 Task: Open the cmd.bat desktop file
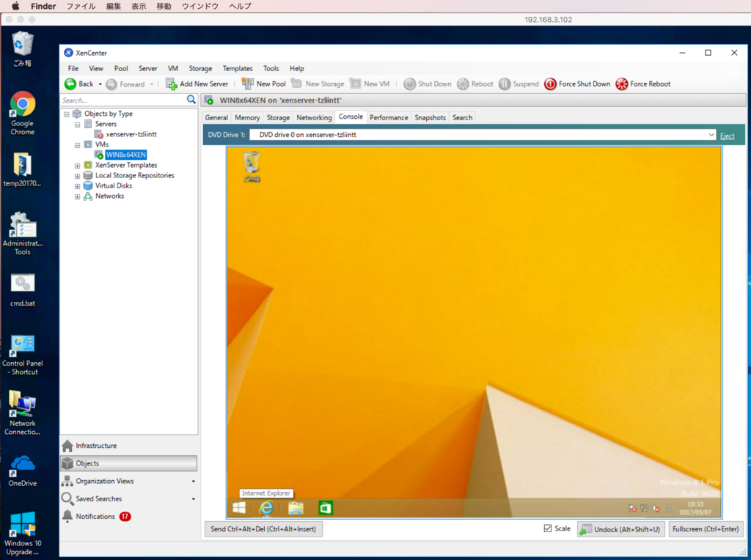pyautogui.click(x=23, y=290)
